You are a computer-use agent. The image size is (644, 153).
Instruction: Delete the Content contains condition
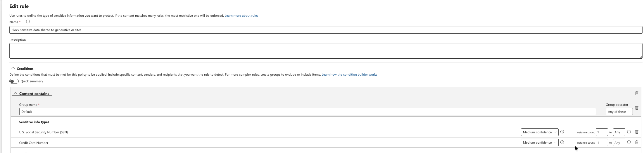[x=637, y=93]
